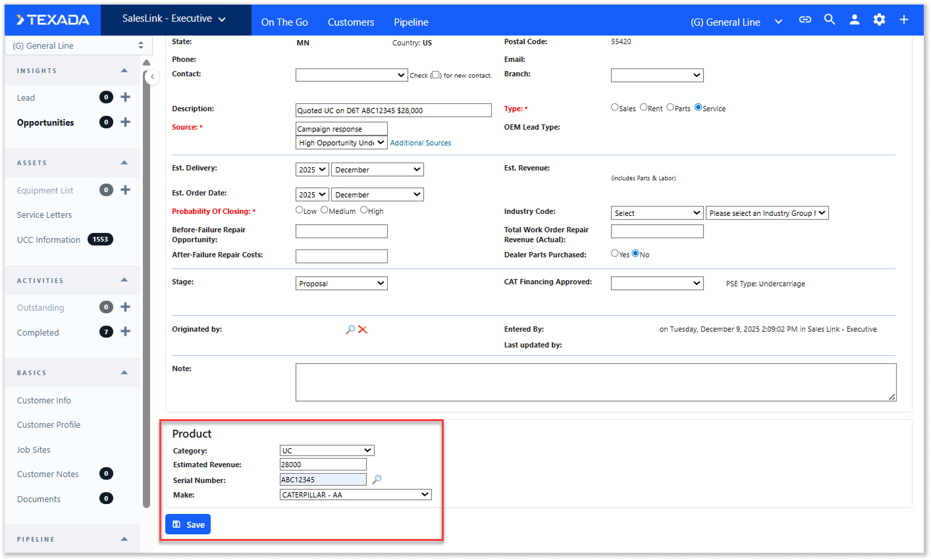Click the serial number lookup magnifier icon
Screen dimensions: 931x560
[377, 480]
